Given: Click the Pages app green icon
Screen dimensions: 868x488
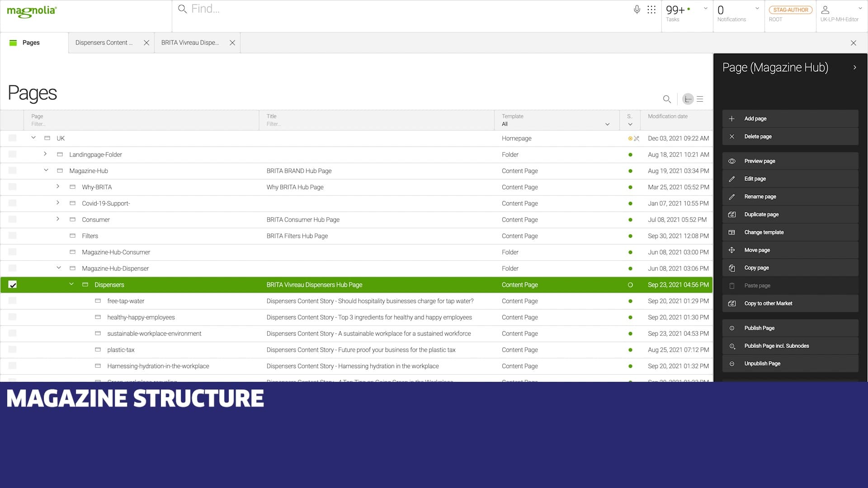Looking at the screenshot, I should [13, 43].
